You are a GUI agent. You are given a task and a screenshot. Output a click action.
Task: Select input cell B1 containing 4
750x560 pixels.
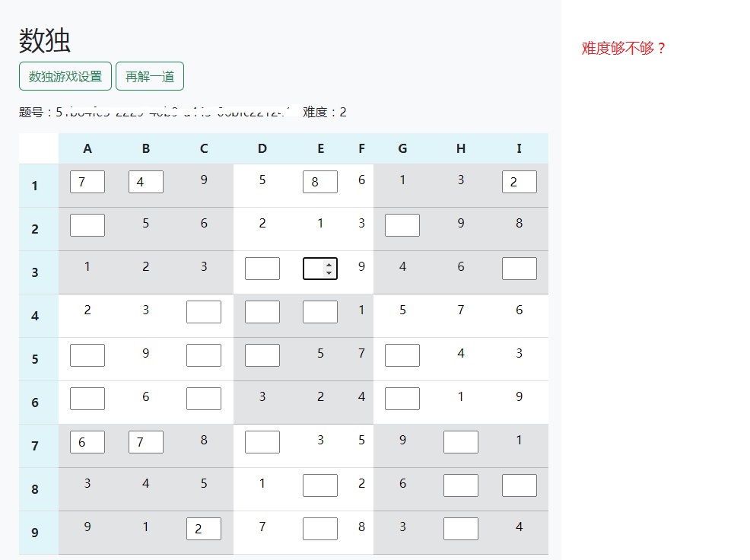[146, 182]
